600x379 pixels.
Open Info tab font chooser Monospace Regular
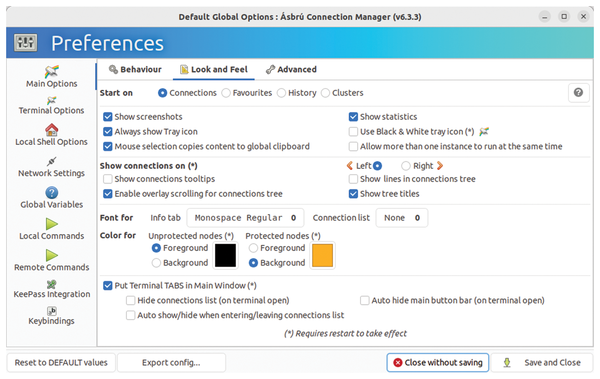245,218
